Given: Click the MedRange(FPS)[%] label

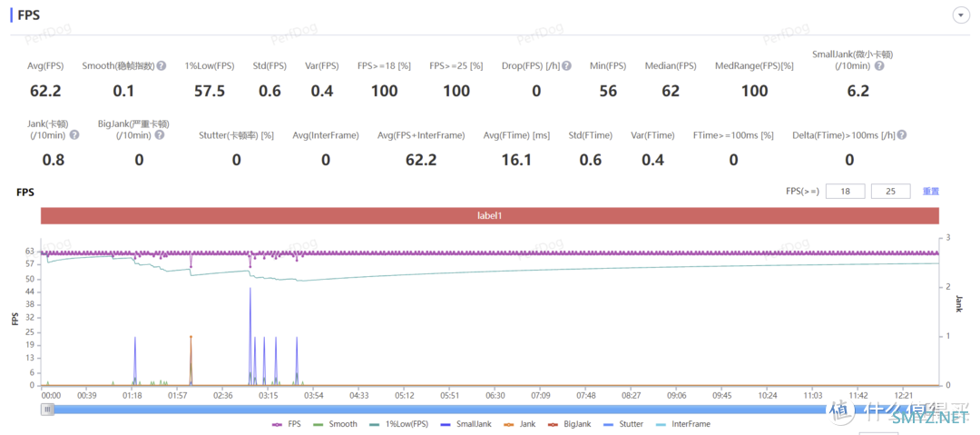Looking at the screenshot, I should [x=754, y=66].
